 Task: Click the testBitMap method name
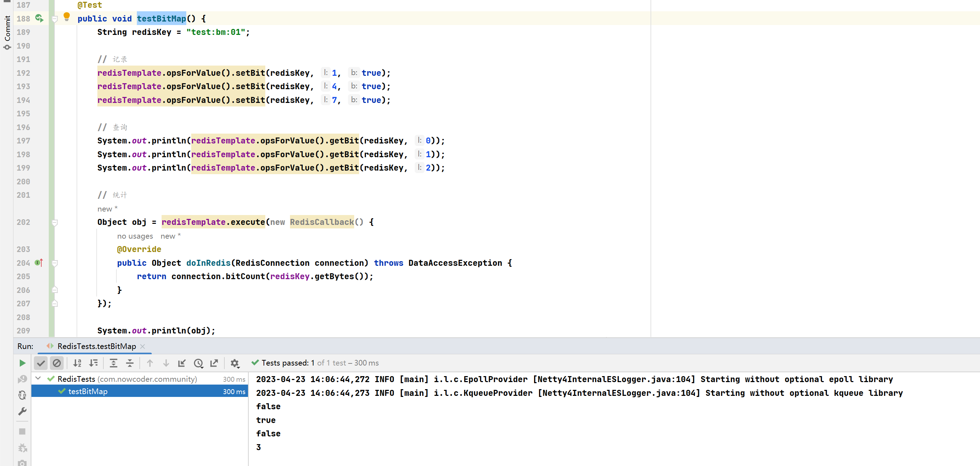pyautogui.click(x=161, y=19)
